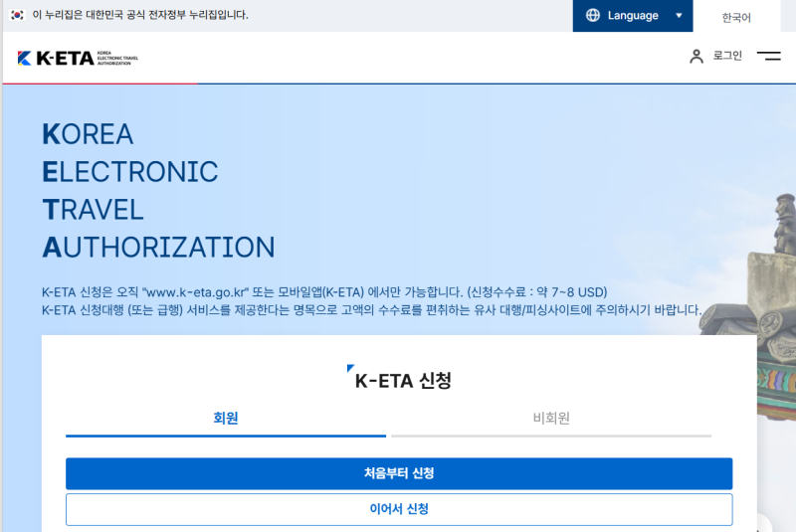Open the hamburger menu icon
This screenshot has width=796, height=532.
pyautogui.click(x=768, y=56)
